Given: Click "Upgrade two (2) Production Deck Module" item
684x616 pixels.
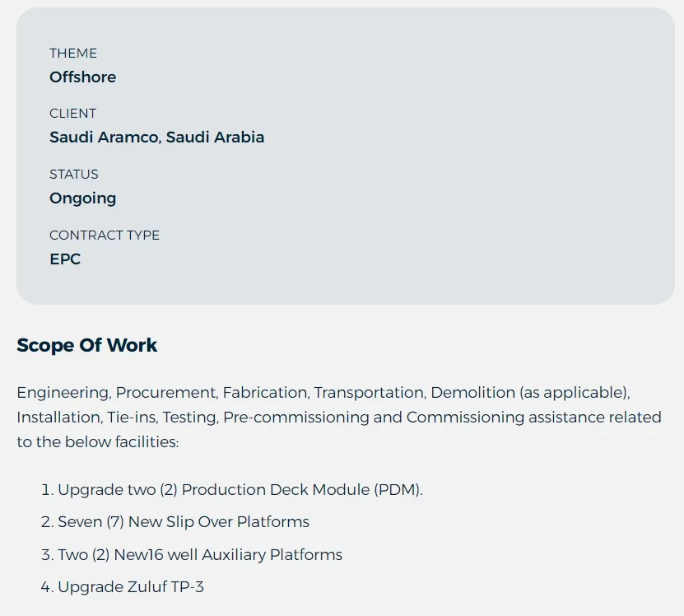Looking at the screenshot, I should click(x=214, y=490).
